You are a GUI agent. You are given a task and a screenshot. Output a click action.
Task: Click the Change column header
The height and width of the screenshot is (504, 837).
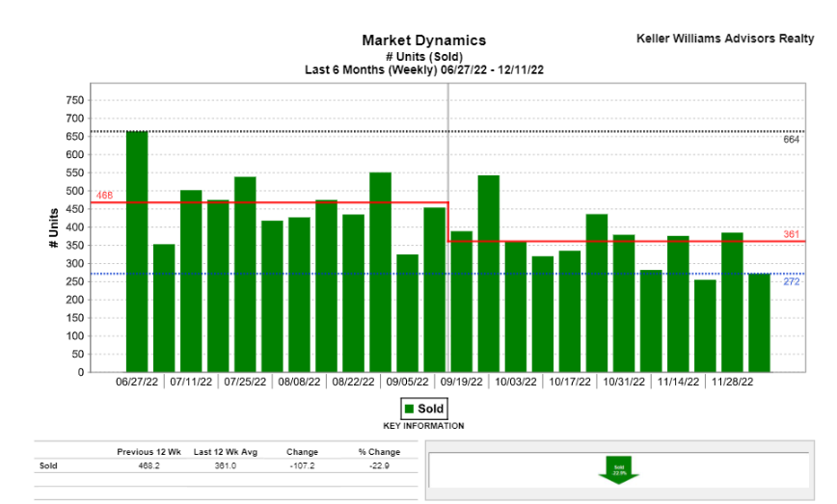point(302,452)
